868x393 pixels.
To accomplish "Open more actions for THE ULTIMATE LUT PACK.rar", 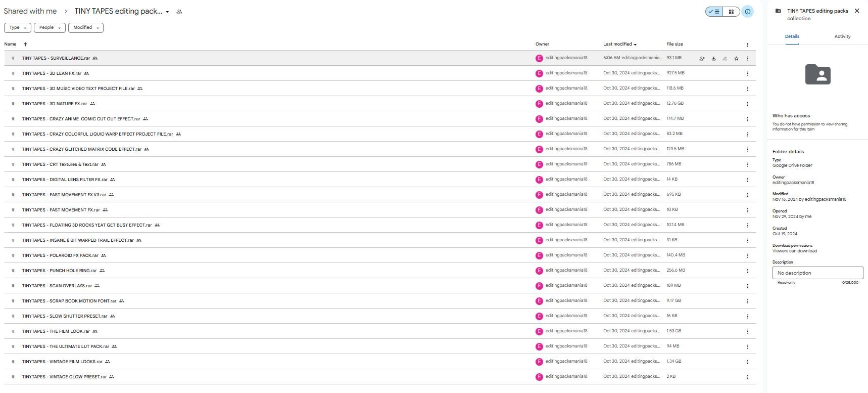I will [747, 347].
